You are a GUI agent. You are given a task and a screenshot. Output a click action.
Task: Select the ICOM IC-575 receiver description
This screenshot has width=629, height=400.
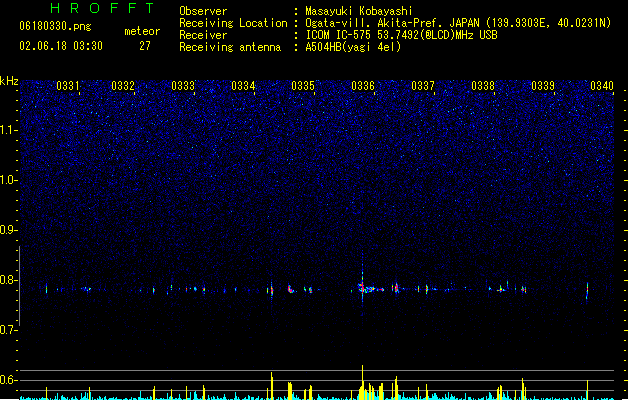[402, 35]
